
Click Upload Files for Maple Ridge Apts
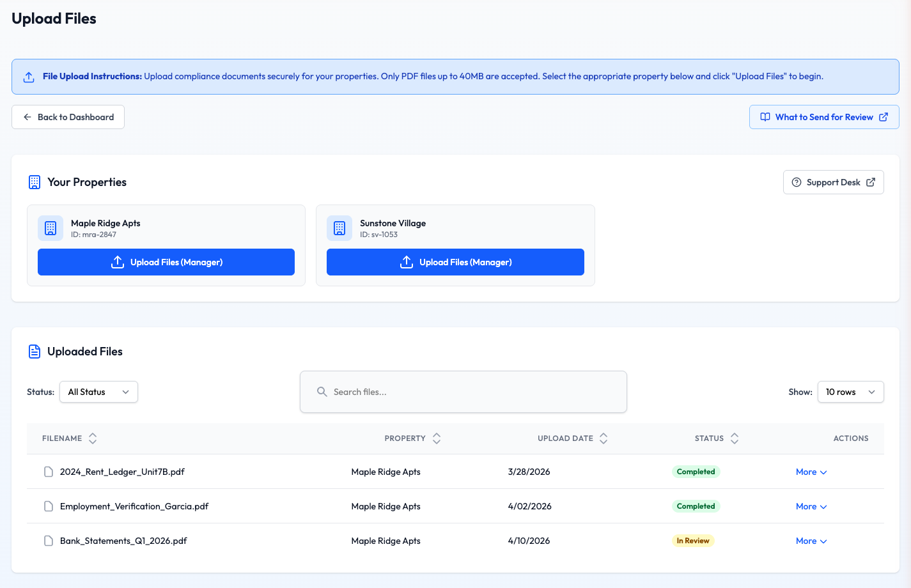(166, 262)
